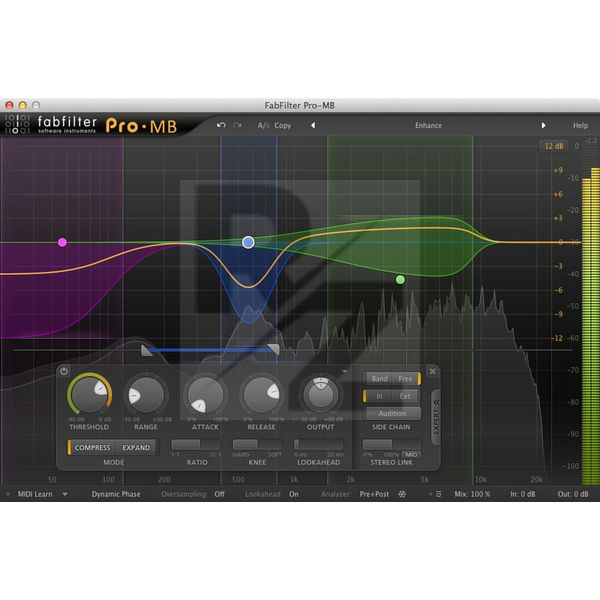Select In side chain source
The height and width of the screenshot is (600, 600).
tap(379, 396)
